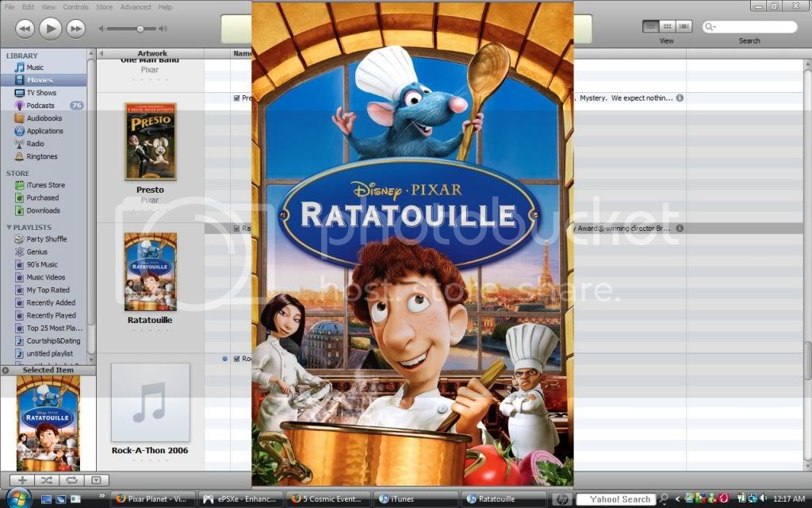Show info for the Ratatouille description
The width and height of the screenshot is (812, 508).
click(x=680, y=229)
